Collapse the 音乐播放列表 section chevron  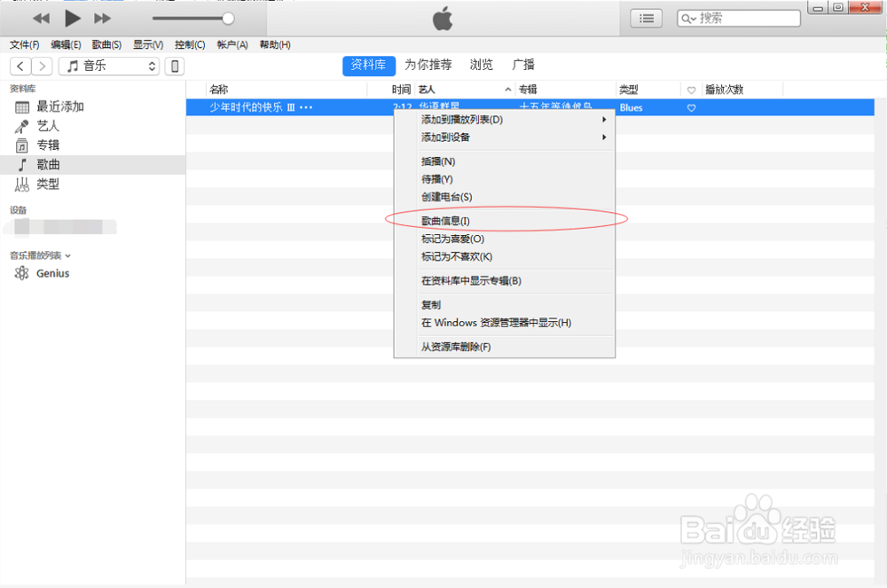tap(68, 256)
